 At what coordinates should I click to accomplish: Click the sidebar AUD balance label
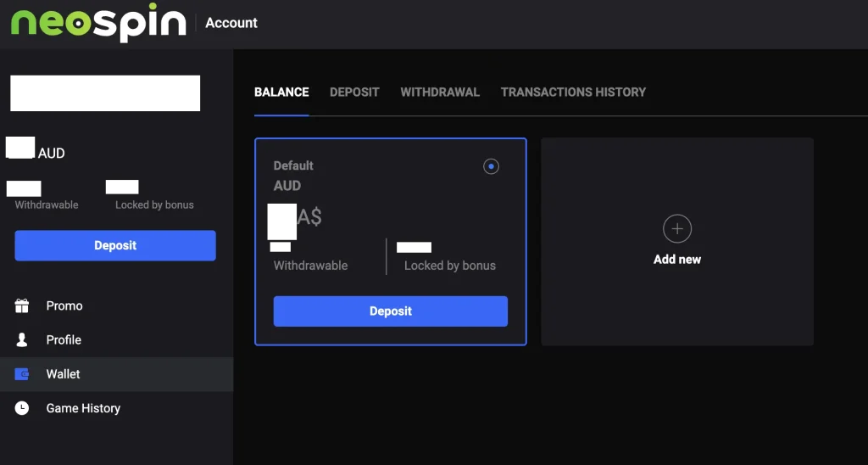[52, 153]
